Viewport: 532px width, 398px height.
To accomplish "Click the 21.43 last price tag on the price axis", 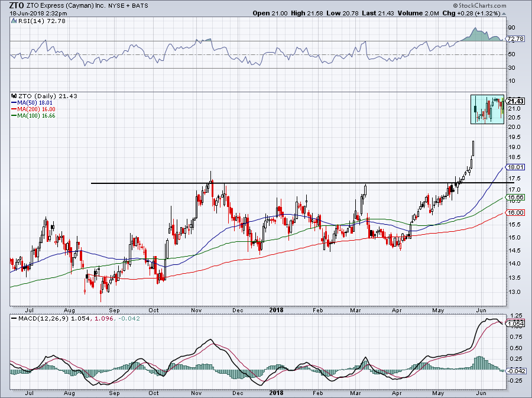I will [x=515, y=101].
